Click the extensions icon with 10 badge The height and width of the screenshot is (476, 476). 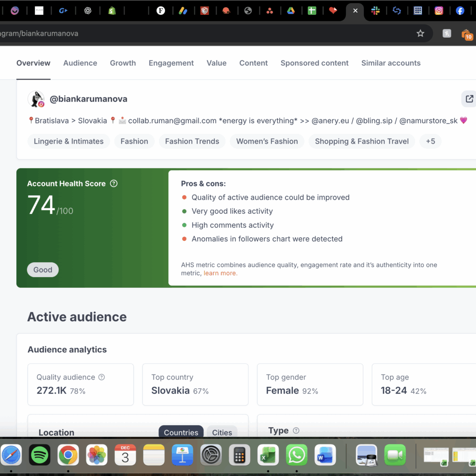click(x=467, y=34)
